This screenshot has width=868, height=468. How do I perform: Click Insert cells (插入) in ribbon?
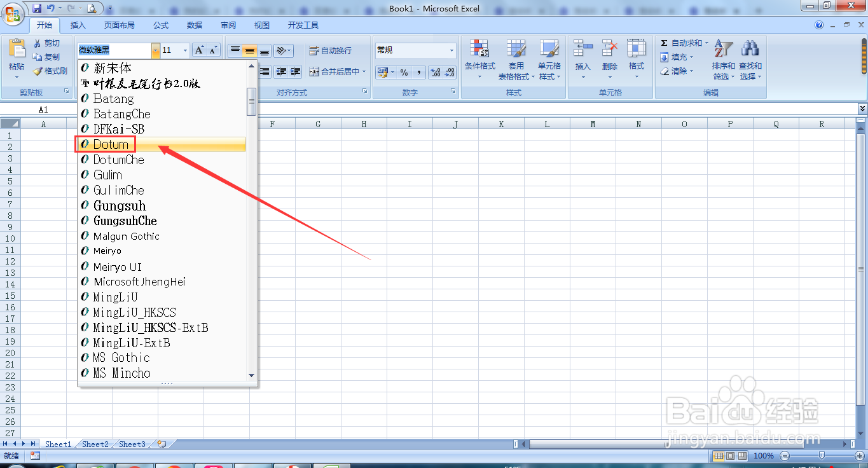[x=583, y=59]
